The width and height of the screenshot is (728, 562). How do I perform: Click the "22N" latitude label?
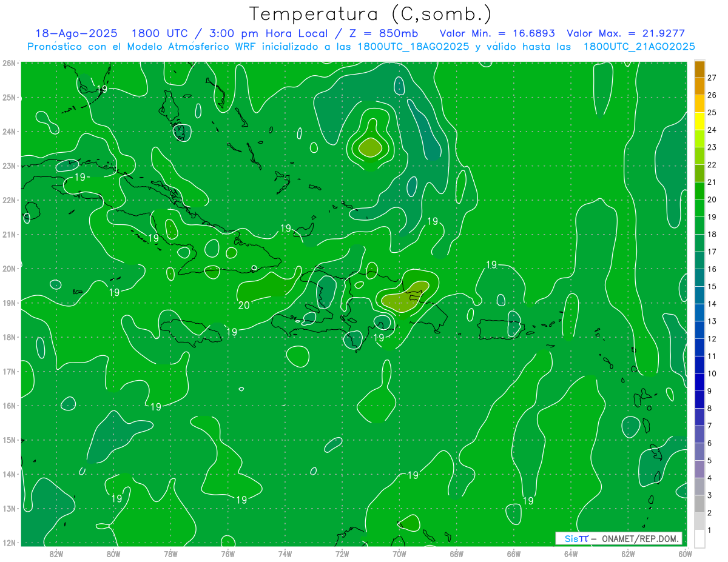click(x=8, y=200)
